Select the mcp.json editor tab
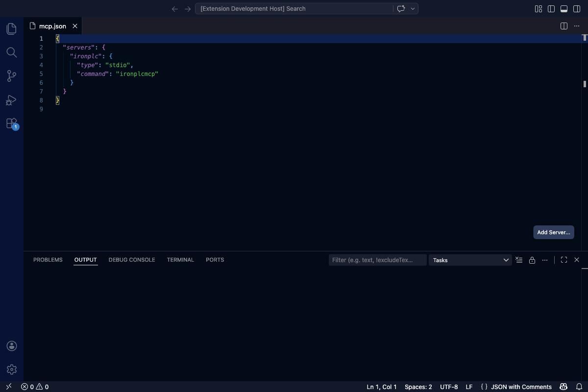 (x=52, y=26)
